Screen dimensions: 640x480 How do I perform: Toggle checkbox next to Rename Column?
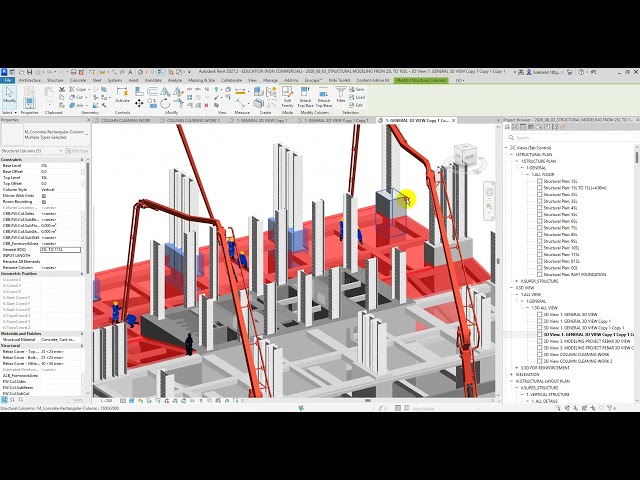click(x=83, y=268)
